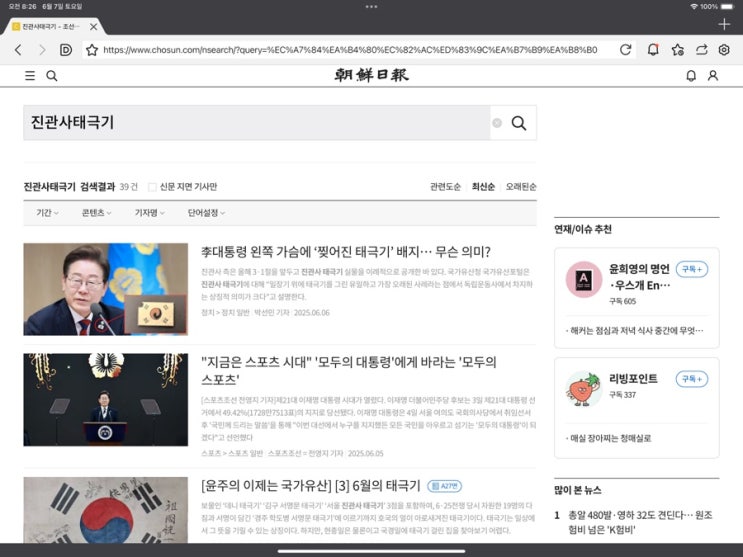Image resolution: width=743 pixels, height=557 pixels.
Task: Close the 진관사태극기 browser tab
Action: coord(94,27)
